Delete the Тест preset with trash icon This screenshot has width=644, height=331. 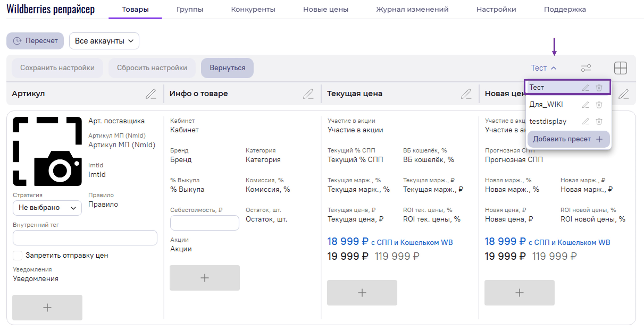coord(599,88)
